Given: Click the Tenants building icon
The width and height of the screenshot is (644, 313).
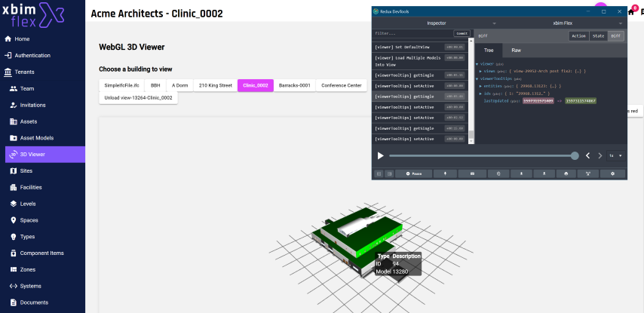Looking at the screenshot, I should click(8, 72).
